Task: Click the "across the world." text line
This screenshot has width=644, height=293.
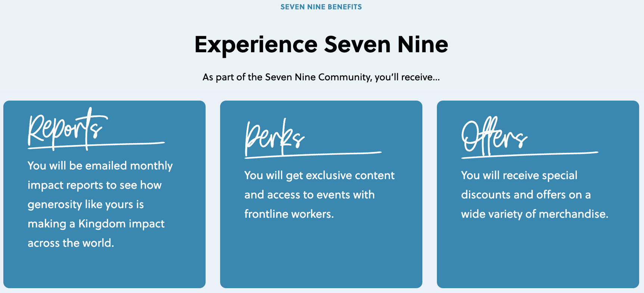Action: point(71,243)
